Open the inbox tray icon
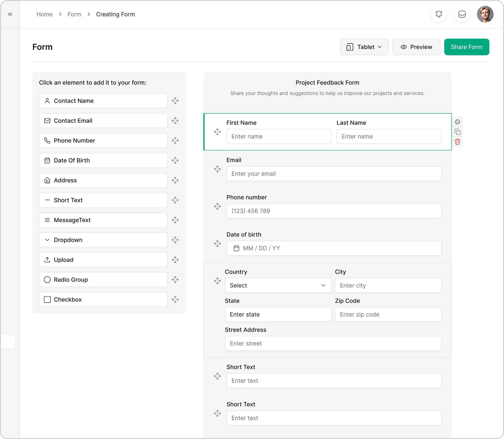 click(462, 14)
